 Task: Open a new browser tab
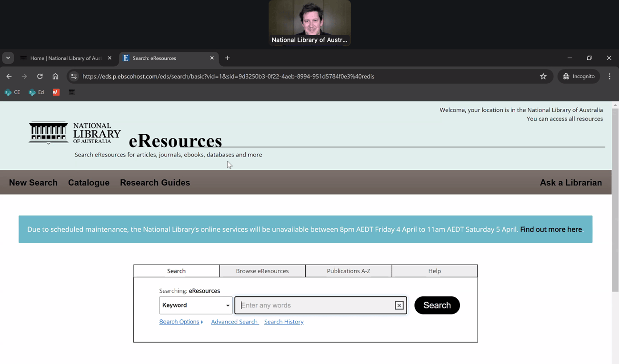pyautogui.click(x=228, y=58)
